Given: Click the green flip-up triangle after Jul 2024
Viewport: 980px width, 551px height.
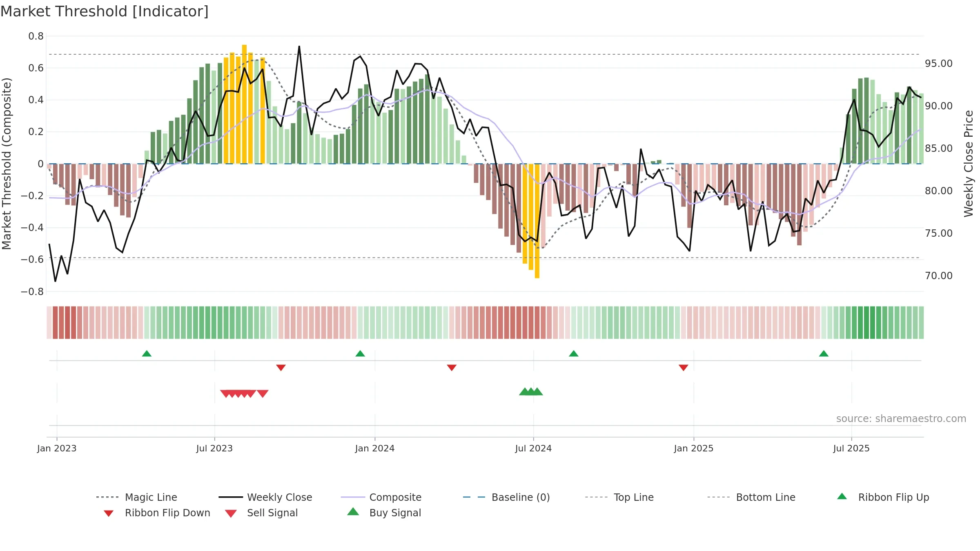Looking at the screenshot, I should (574, 353).
